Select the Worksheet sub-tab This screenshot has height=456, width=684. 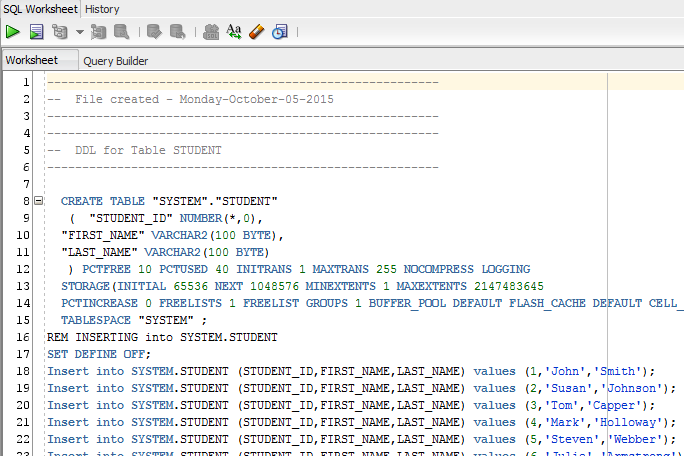tap(33, 60)
